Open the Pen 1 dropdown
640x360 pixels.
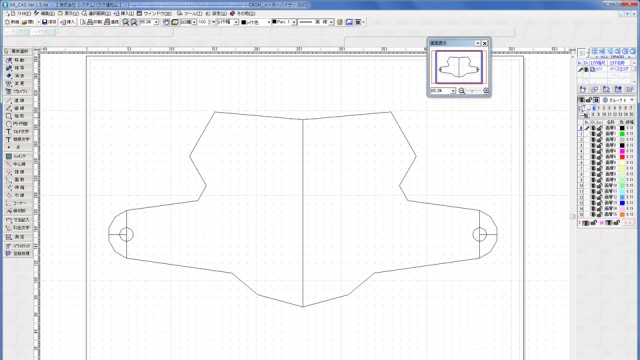[294, 22]
